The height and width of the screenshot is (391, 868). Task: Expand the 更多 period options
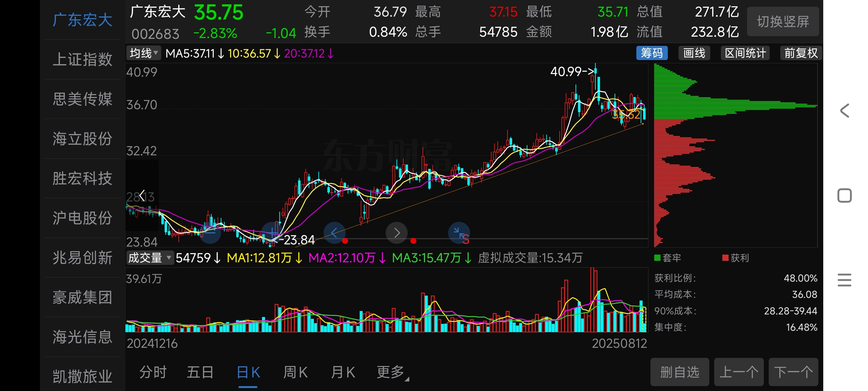click(392, 373)
